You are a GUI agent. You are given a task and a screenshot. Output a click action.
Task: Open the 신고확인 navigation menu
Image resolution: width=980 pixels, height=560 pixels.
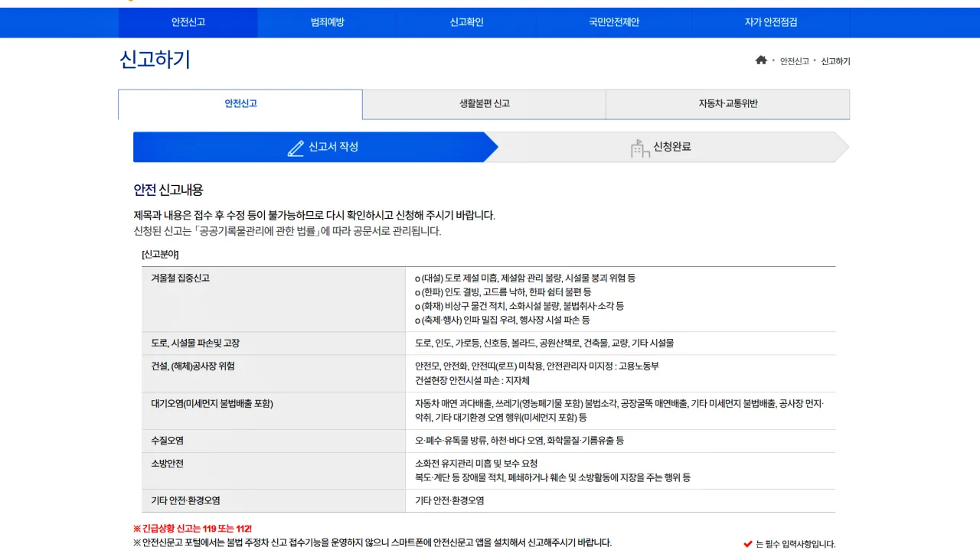point(466,22)
